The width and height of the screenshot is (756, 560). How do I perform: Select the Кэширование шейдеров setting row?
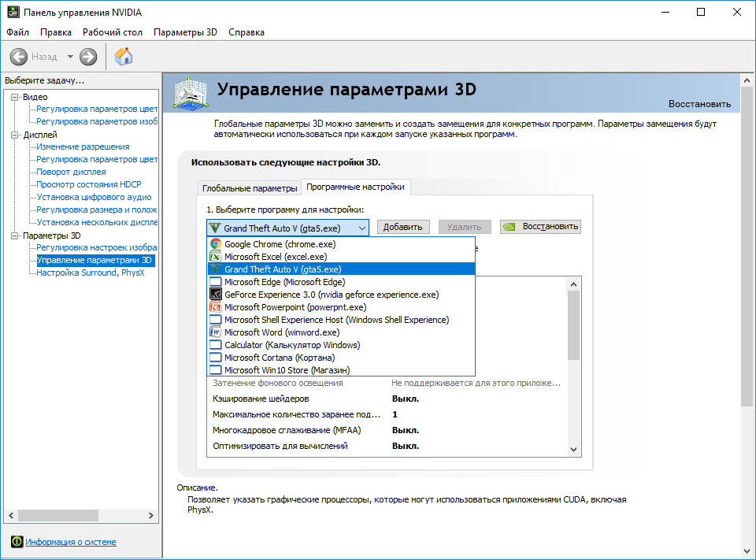387,399
